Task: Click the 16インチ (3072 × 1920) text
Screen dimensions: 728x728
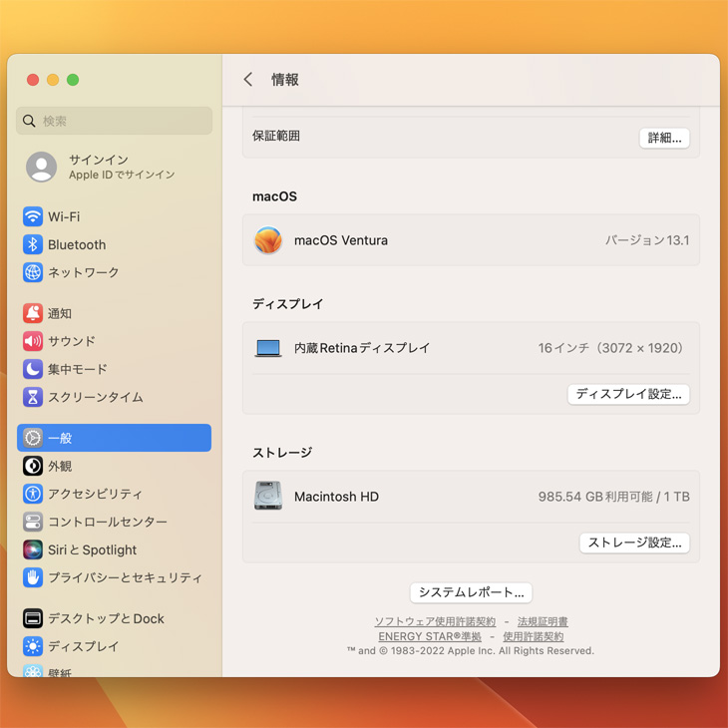Action: click(610, 348)
